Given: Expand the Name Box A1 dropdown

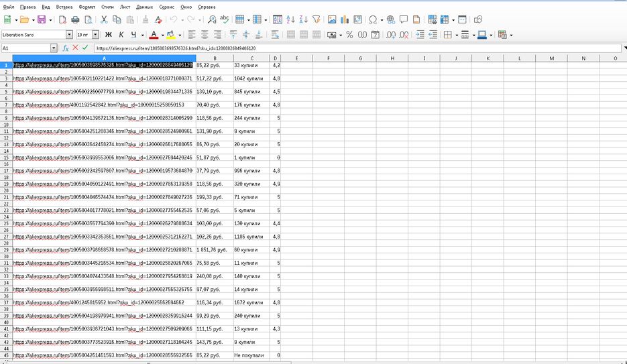Looking at the screenshot, I should 54,48.
